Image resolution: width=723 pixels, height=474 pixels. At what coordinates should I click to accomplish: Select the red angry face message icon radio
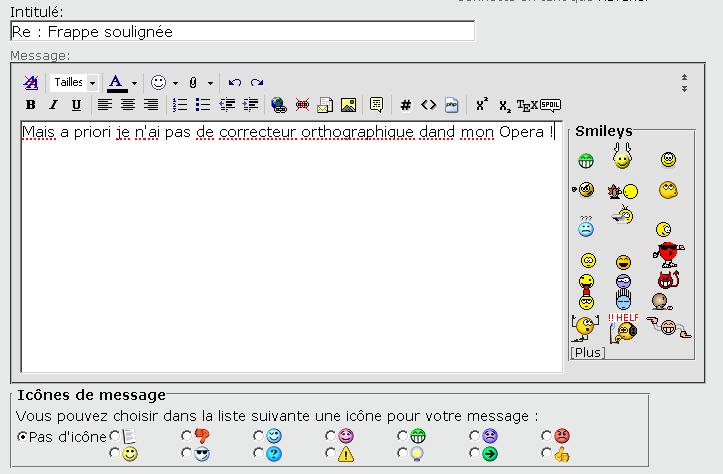(x=546, y=435)
